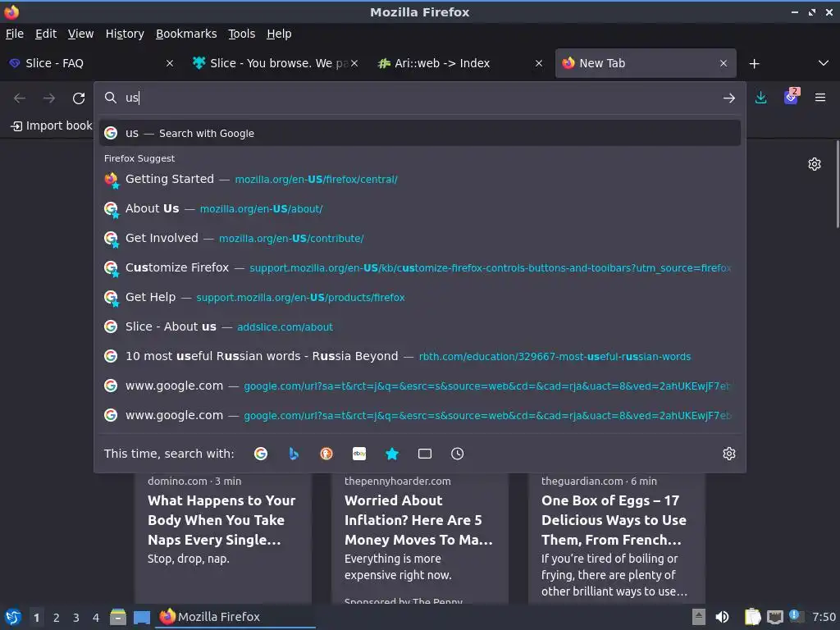Search Bookmarks with the star icon
Image resolution: width=840 pixels, height=630 pixels.
392,454
